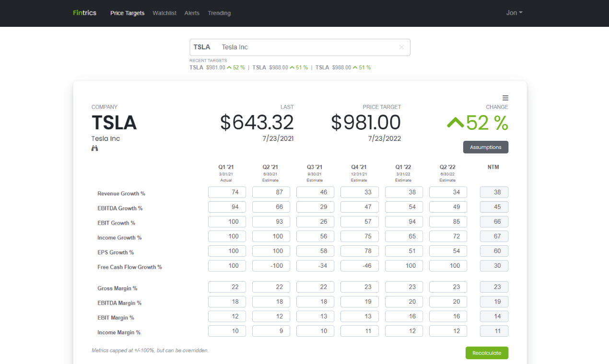Click the Free Cash Flow field showing -100
This screenshot has height=364, width=609.
271,265
